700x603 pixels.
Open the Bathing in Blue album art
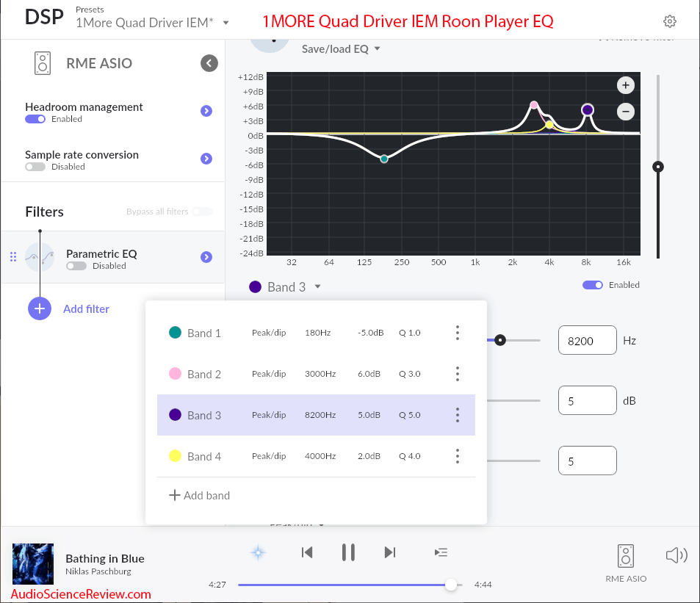point(32,564)
